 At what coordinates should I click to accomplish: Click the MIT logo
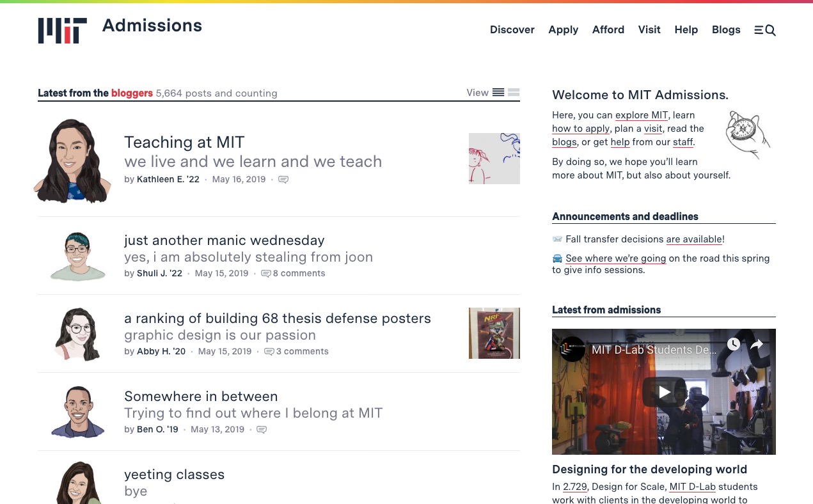pos(62,30)
